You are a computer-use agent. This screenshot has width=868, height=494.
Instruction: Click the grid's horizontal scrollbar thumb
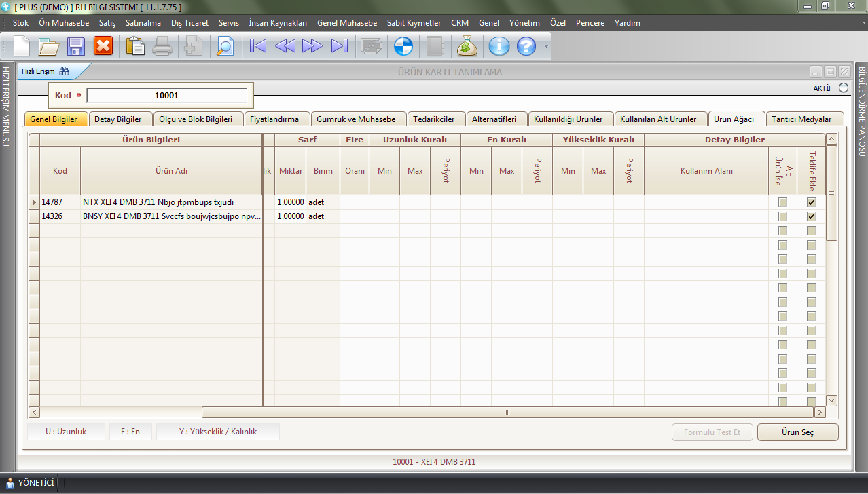click(507, 412)
